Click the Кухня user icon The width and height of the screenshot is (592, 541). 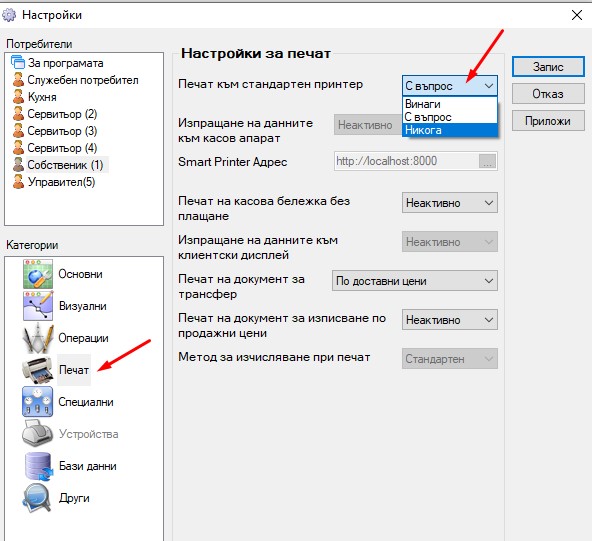(x=18, y=97)
